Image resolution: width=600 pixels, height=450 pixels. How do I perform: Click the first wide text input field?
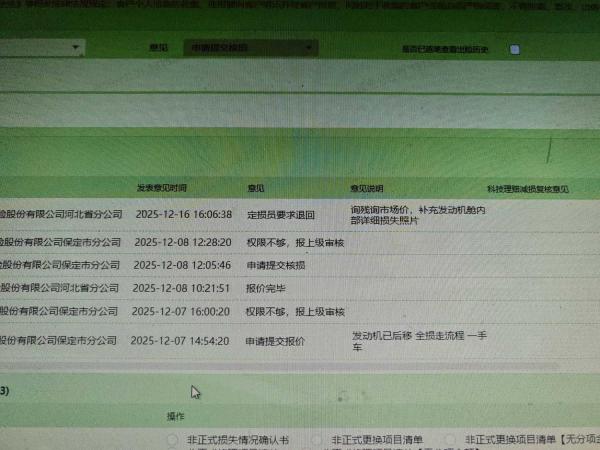(300, 75)
